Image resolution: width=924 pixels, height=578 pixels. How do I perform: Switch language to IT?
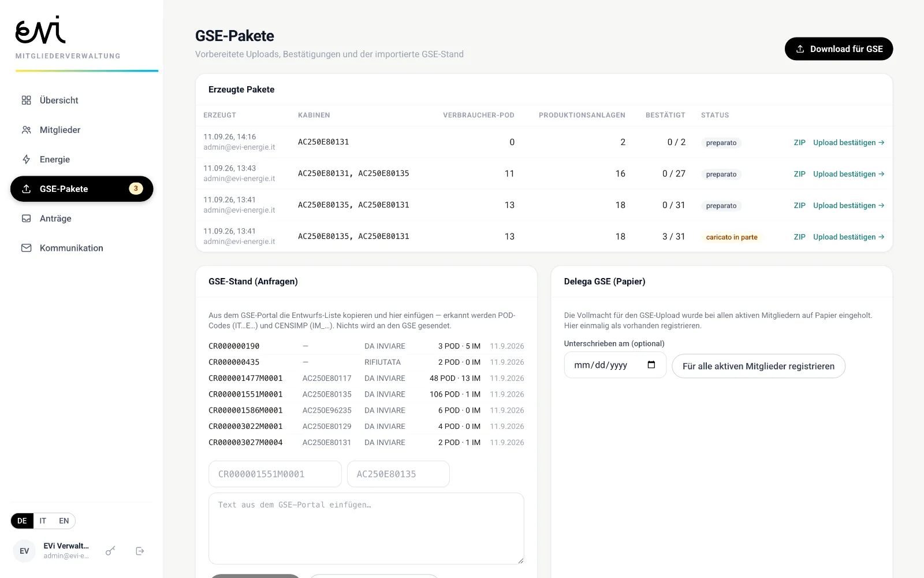pos(43,521)
